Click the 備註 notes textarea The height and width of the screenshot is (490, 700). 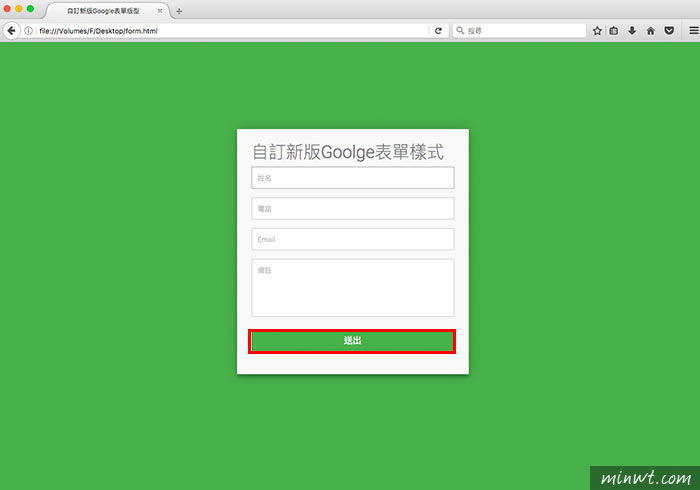(353, 288)
